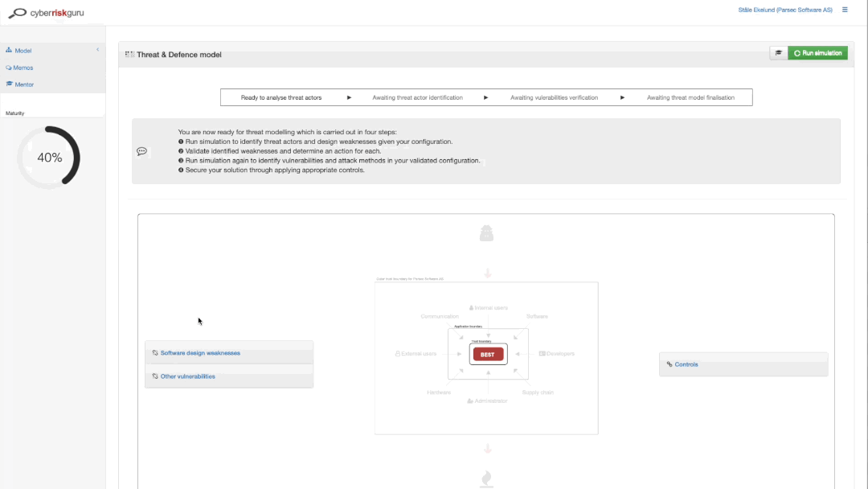Screen dimensions: 868x489
Task: Collapse the Model sidebar chevron
Action: pos(97,50)
